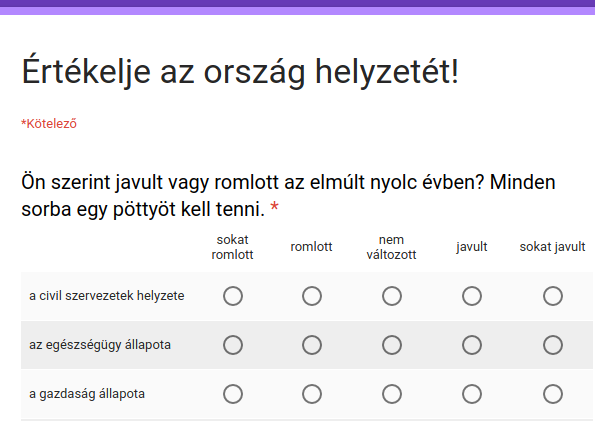Select 'sokat romlott' for gazdaság állapota
The height and width of the screenshot is (421, 595).
233,394
